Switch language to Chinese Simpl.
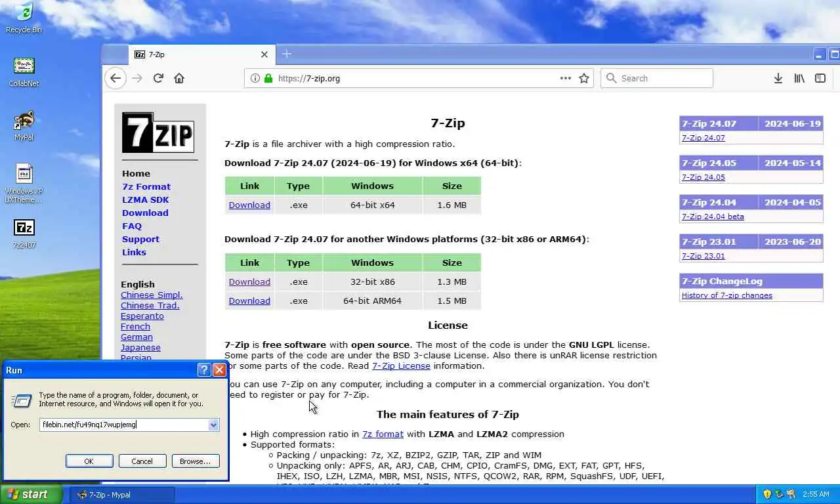 152,295
